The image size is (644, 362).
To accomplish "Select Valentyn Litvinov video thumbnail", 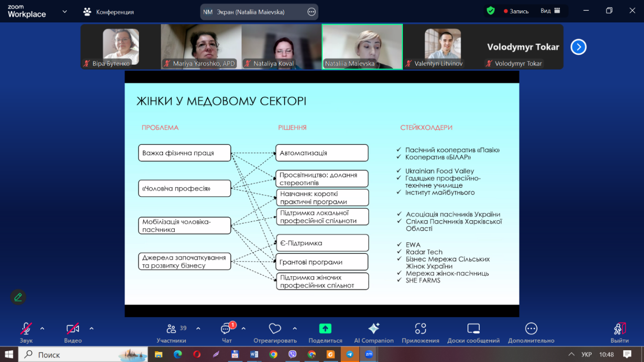I will pyautogui.click(x=443, y=47).
